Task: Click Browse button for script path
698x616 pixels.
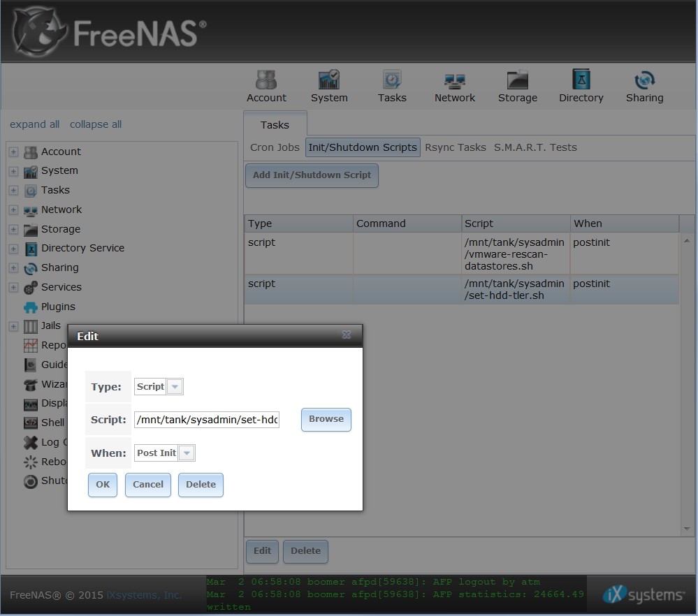Action: click(x=326, y=419)
